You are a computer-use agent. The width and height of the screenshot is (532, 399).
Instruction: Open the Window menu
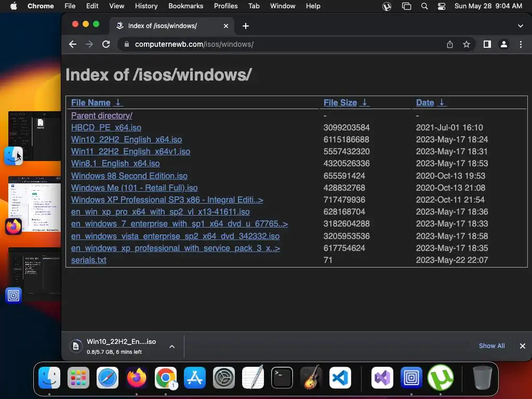[283, 6]
